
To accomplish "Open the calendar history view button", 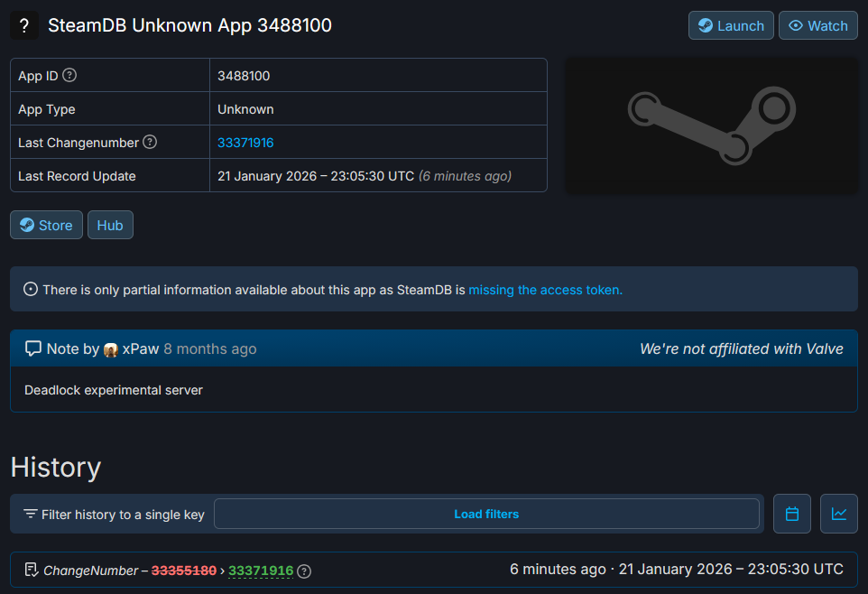I will (x=792, y=514).
